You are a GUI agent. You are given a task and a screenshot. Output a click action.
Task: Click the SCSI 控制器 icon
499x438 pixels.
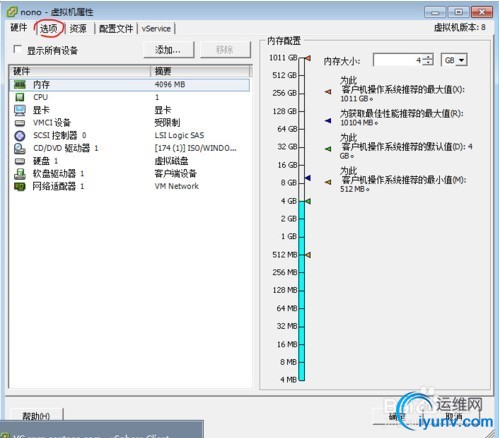(20, 136)
